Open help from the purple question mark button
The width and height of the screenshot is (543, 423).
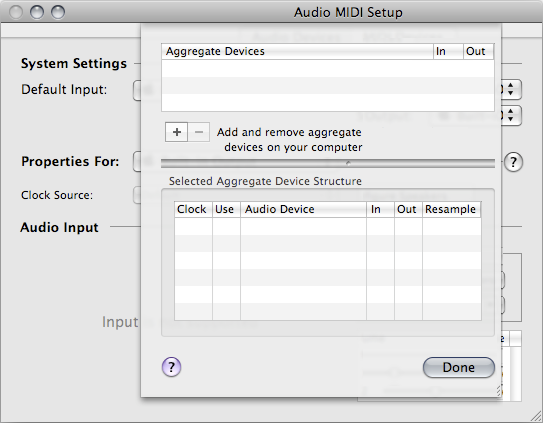coord(171,367)
